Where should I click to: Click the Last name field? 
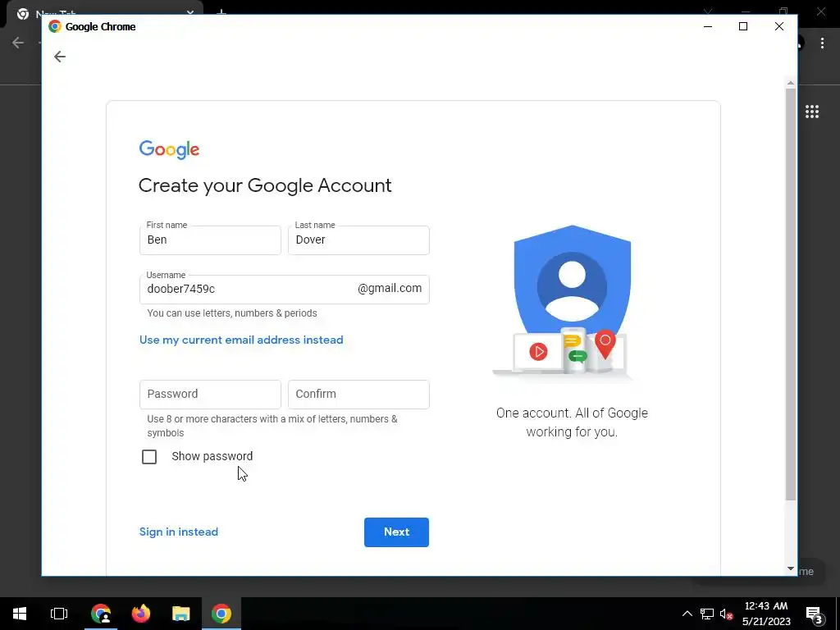(x=358, y=240)
